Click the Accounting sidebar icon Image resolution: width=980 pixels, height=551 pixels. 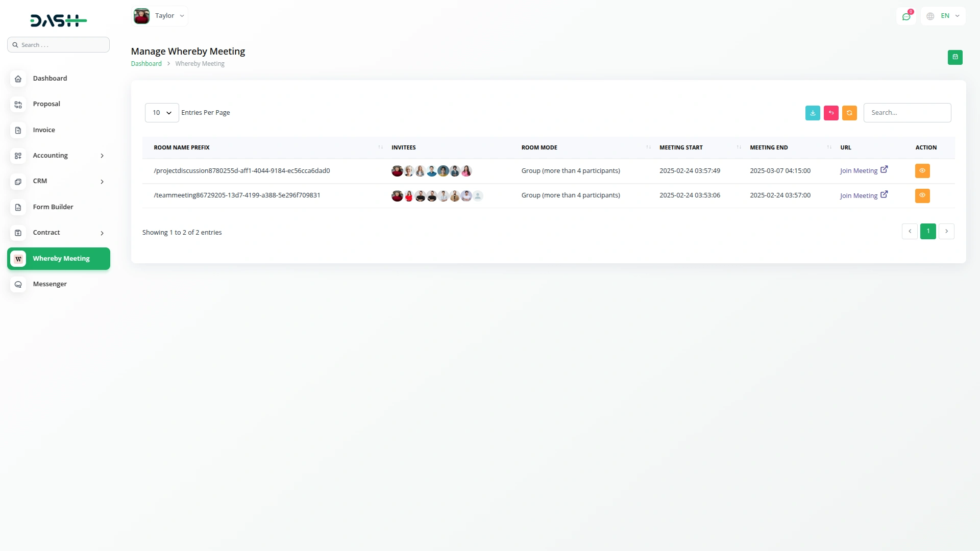pyautogui.click(x=18, y=156)
